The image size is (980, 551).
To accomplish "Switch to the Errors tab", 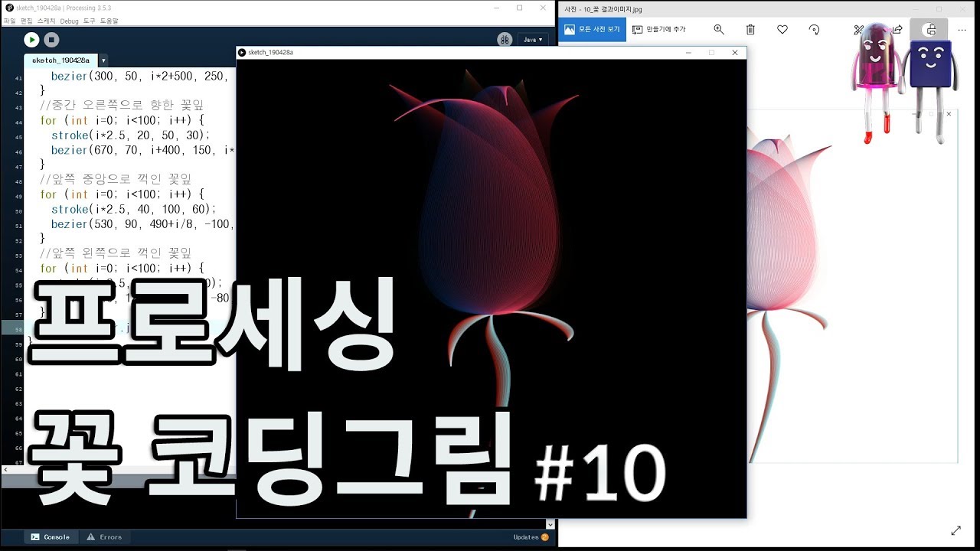I will pyautogui.click(x=104, y=537).
